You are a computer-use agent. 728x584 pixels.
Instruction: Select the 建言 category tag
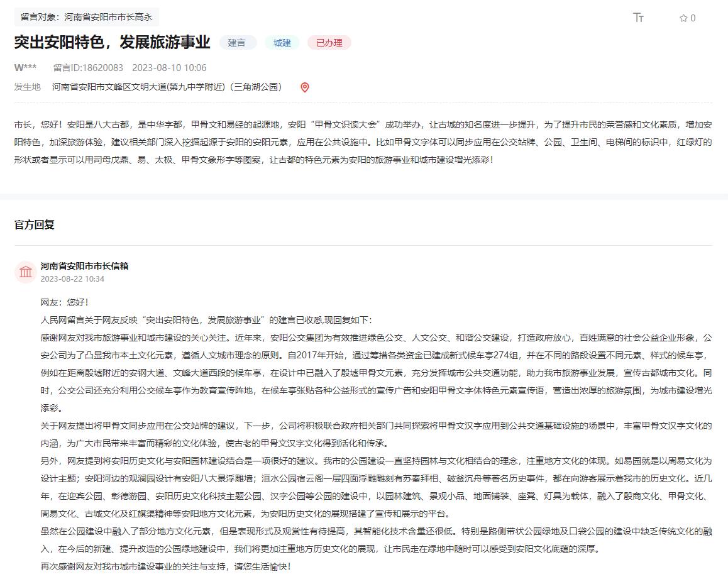coord(237,43)
